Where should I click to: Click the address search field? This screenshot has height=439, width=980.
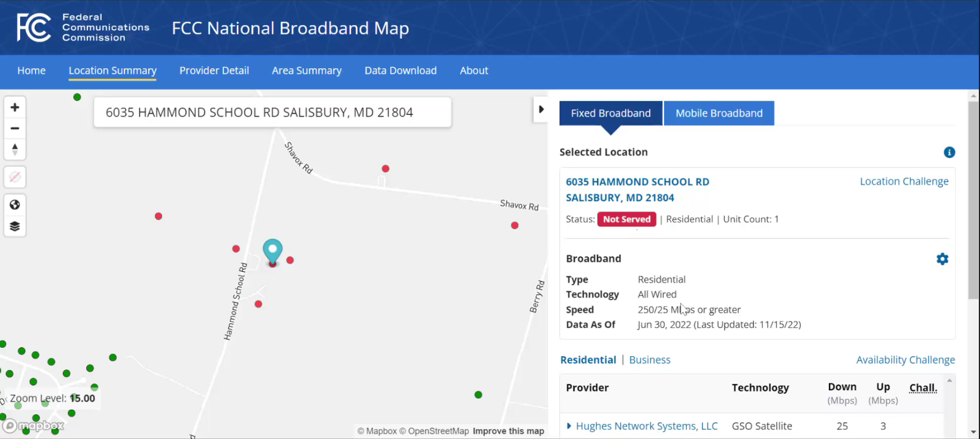(x=272, y=112)
